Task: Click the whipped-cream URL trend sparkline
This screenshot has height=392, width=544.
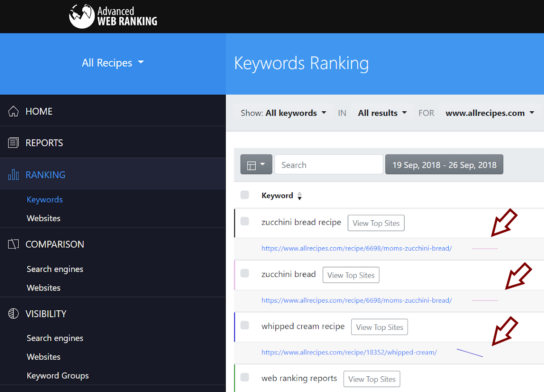Action: click(x=470, y=353)
